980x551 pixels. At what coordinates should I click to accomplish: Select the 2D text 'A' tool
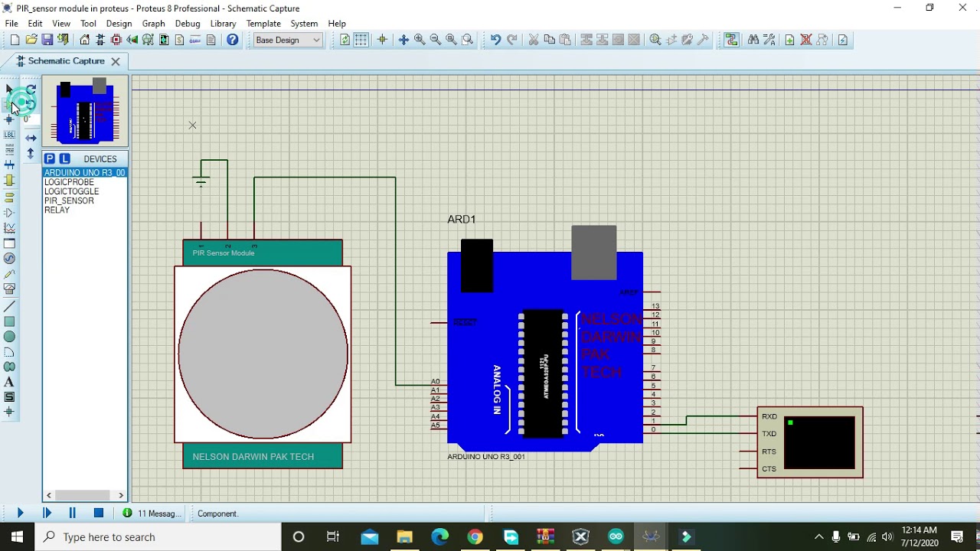point(9,382)
